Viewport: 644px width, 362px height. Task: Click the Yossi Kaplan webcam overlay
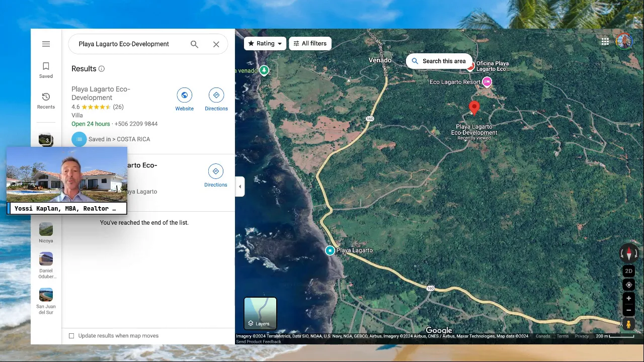pyautogui.click(x=66, y=180)
